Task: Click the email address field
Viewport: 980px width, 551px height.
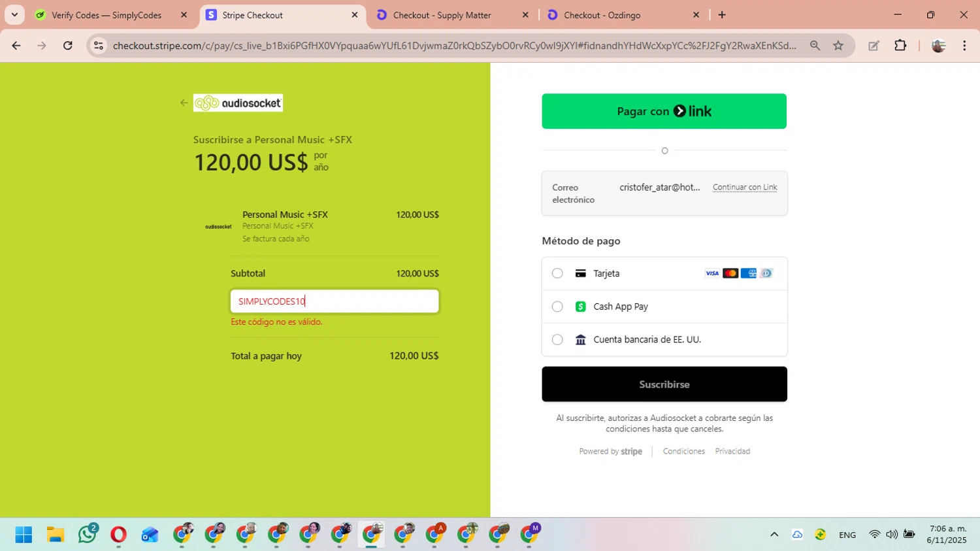Action: (x=659, y=187)
